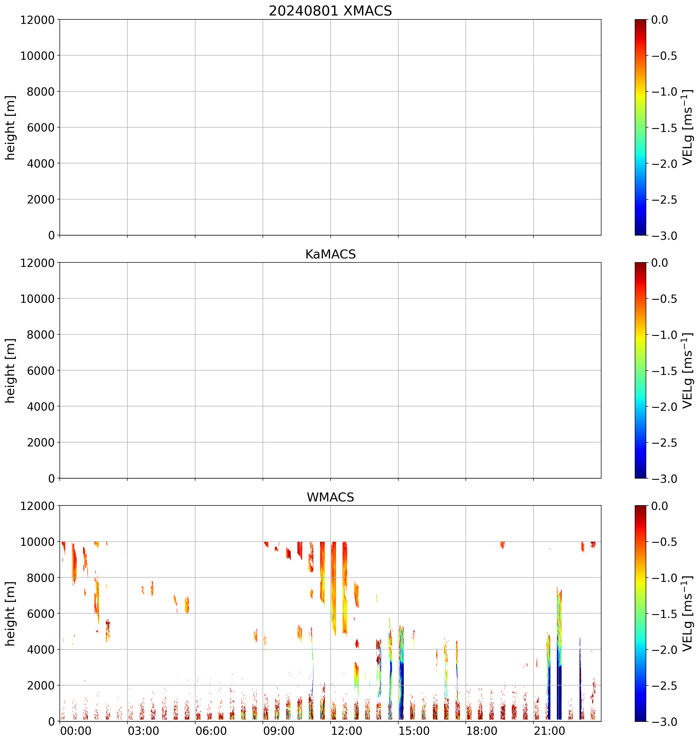The width and height of the screenshot is (700, 742).
Task: Click the −1.5 label on KaMACS colorbar
Action: (664, 371)
